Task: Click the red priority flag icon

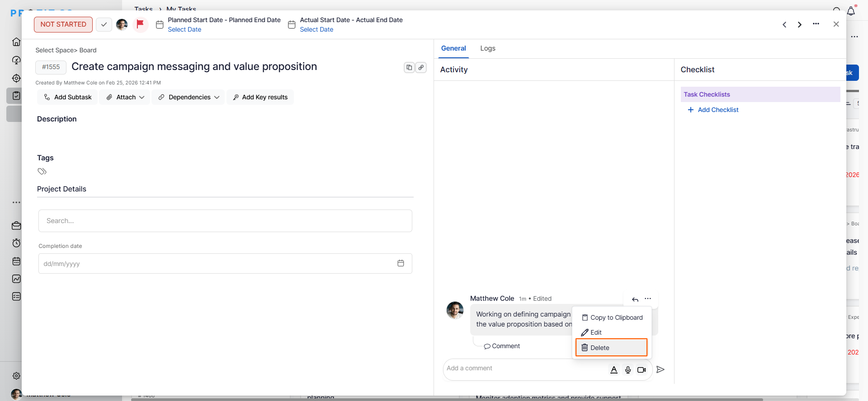Action: tap(140, 24)
